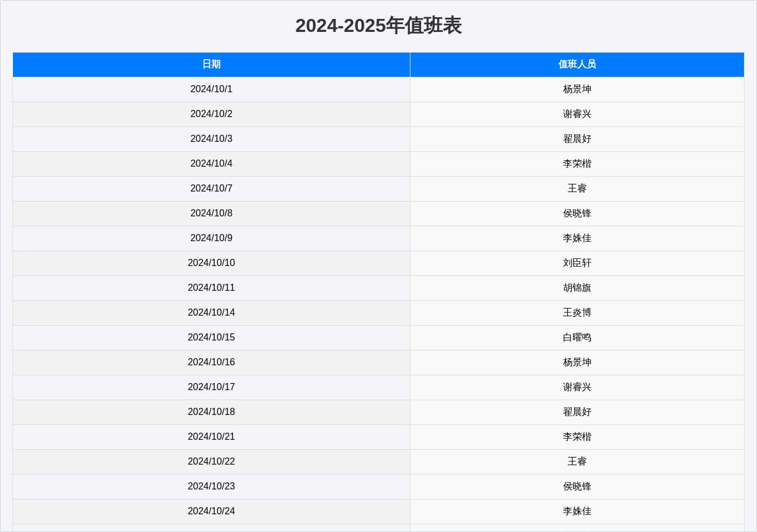Select the date cell 2024/10/15

[211, 338]
